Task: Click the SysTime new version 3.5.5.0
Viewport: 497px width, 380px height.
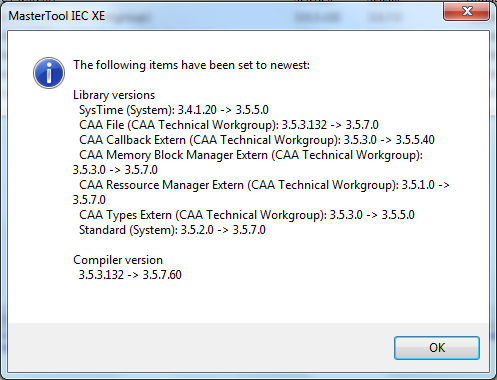Action: 252,110
